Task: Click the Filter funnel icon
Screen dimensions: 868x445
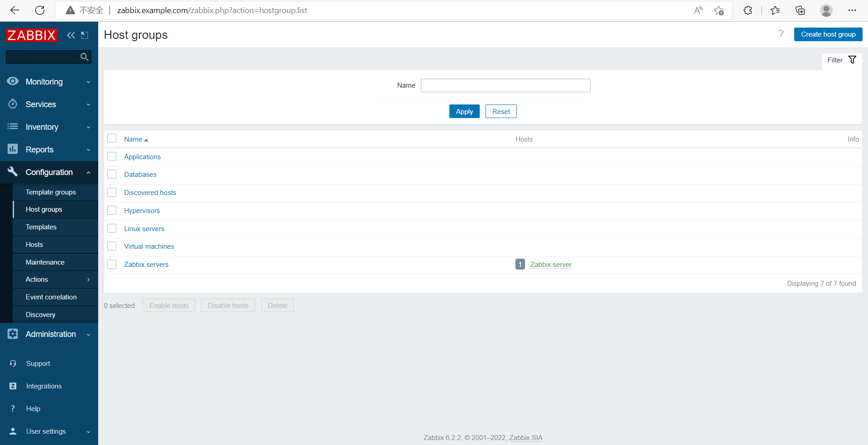Action: [x=852, y=60]
